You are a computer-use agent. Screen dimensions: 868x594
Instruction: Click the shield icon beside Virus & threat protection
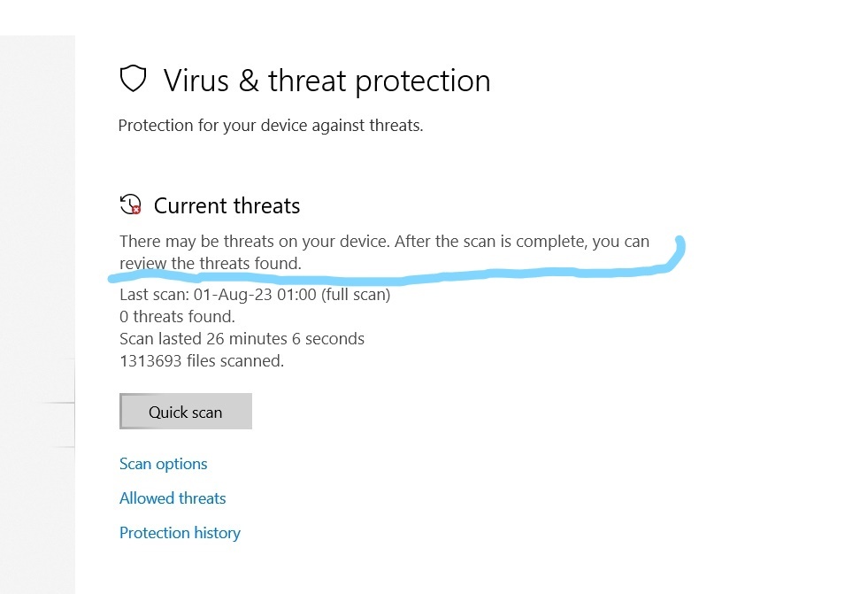[133, 79]
